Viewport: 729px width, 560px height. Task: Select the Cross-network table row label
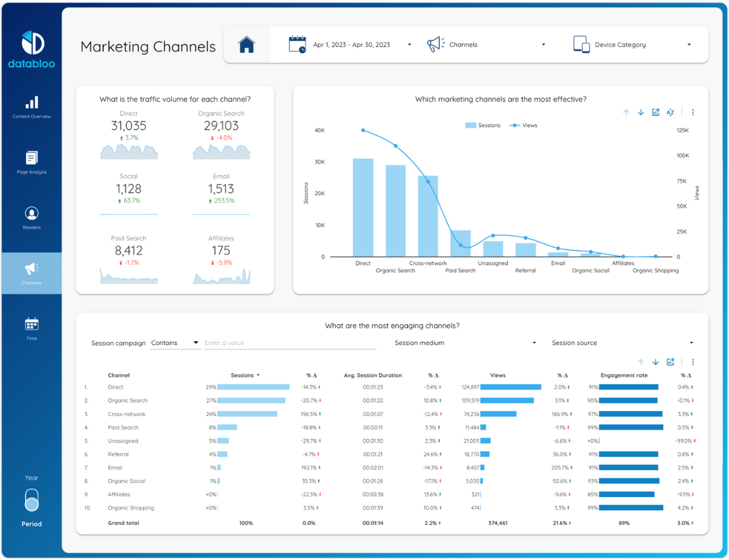pyautogui.click(x=126, y=414)
